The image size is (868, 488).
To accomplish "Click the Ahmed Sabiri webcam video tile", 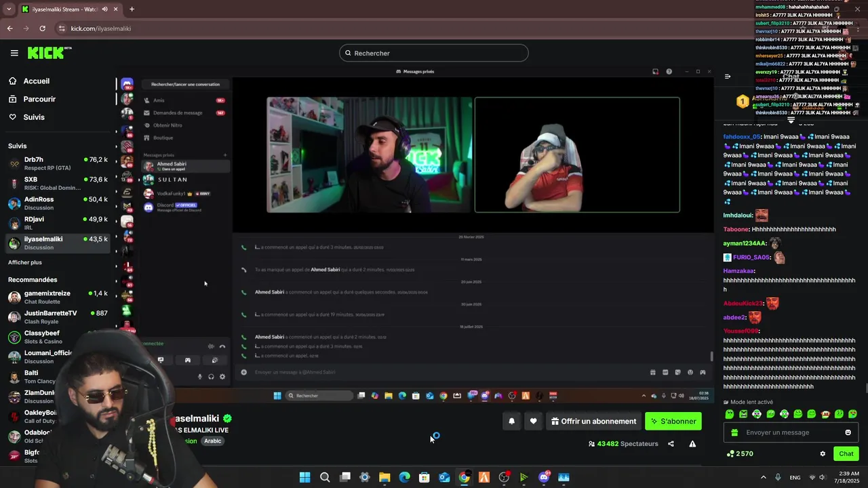I will [369, 155].
